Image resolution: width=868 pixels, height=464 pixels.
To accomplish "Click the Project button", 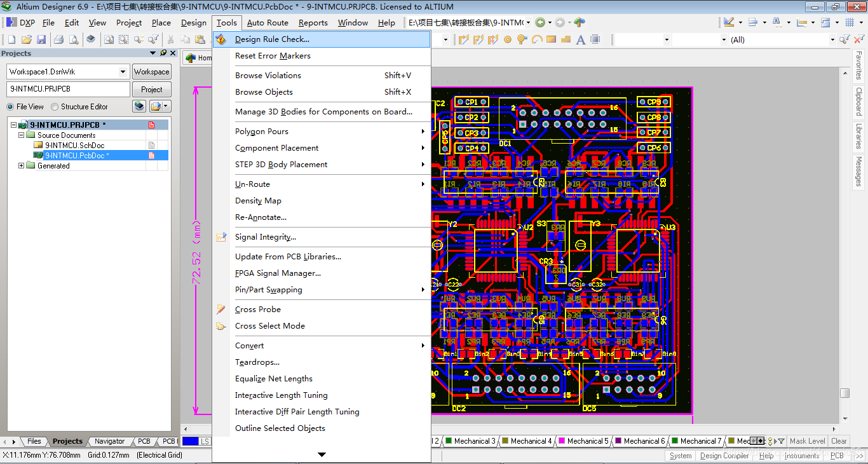I will (151, 90).
